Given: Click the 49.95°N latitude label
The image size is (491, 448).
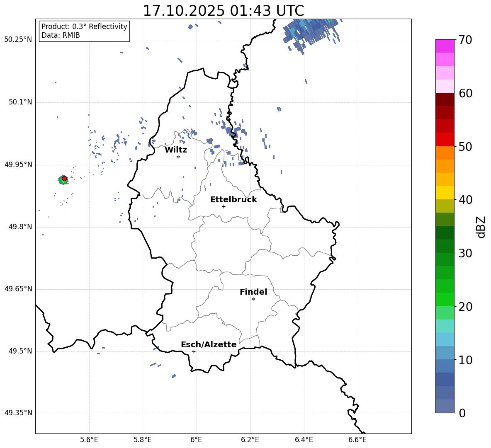Looking at the screenshot, I should coord(18,165).
